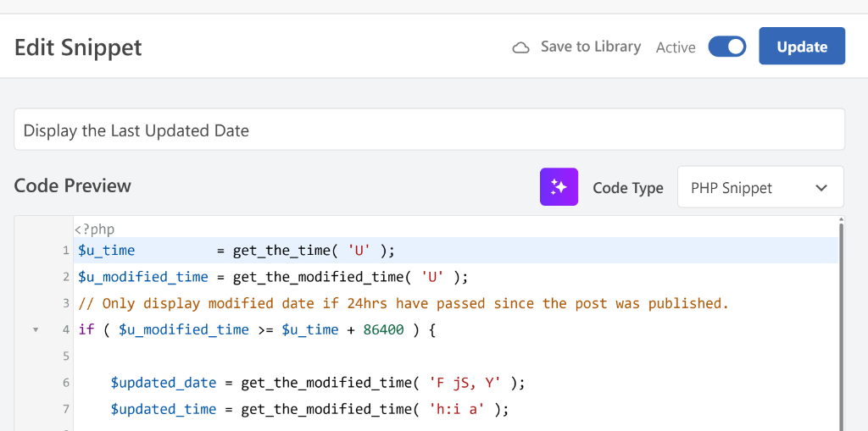Open the purple AI sparkle generator

pyautogui.click(x=559, y=187)
